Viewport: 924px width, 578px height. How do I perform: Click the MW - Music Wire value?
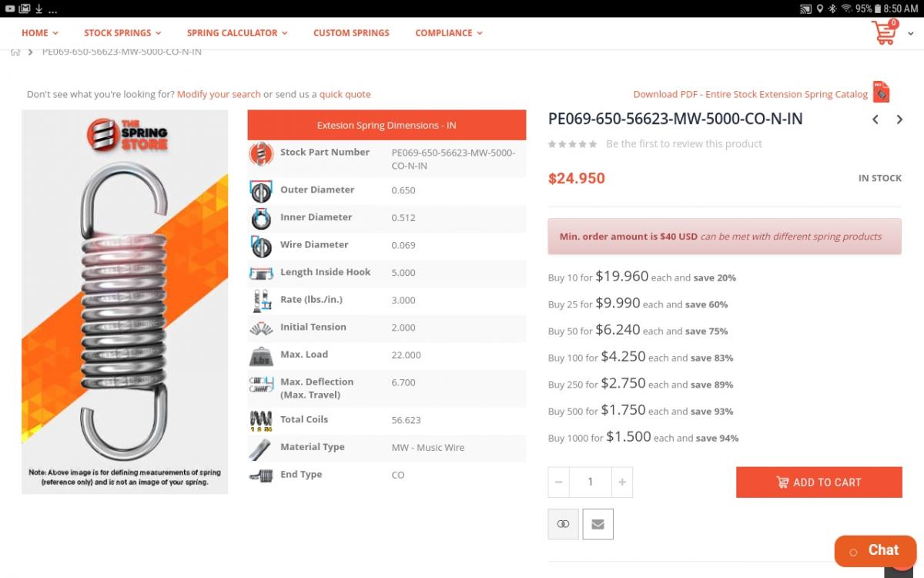pyautogui.click(x=428, y=448)
